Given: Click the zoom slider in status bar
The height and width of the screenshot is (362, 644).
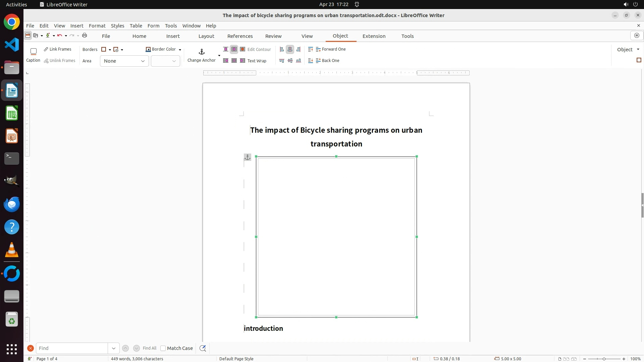Looking at the screenshot, I should coord(604,359).
